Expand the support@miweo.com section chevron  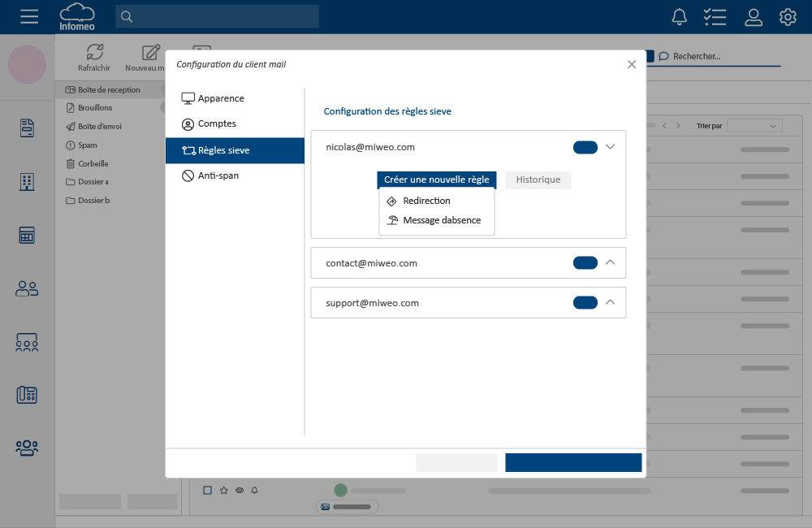pos(611,302)
